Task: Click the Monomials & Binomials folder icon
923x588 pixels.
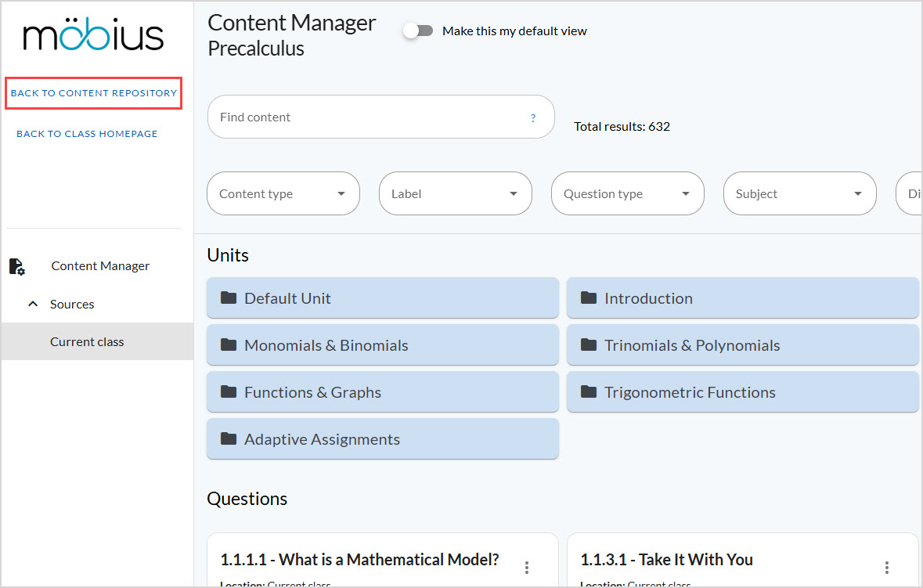Action: pos(228,345)
